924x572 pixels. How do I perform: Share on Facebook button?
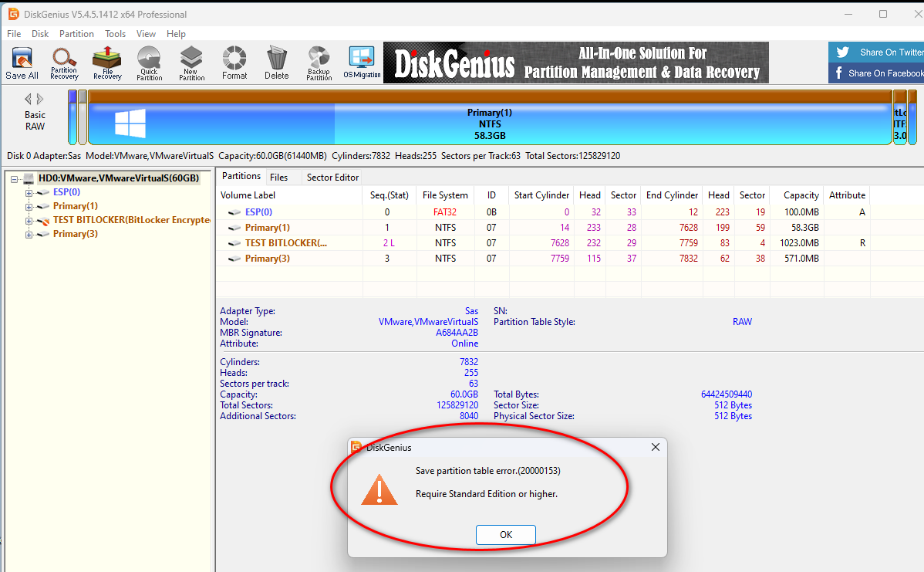pos(876,73)
